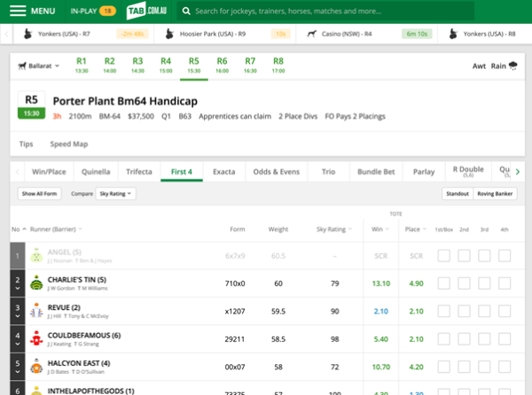Click Revue's jockey silks icon

[x=36, y=311]
